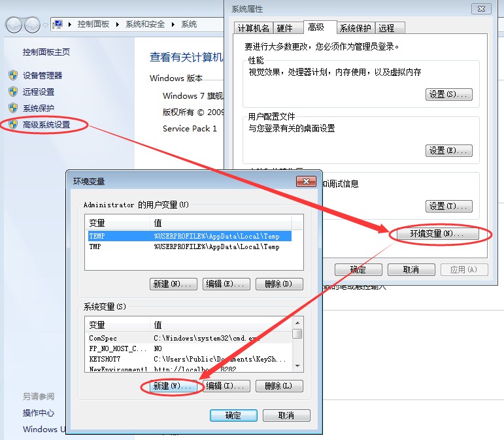Click the system variables list scroll-down arrow
504x440 pixels.
click(297, 366)
